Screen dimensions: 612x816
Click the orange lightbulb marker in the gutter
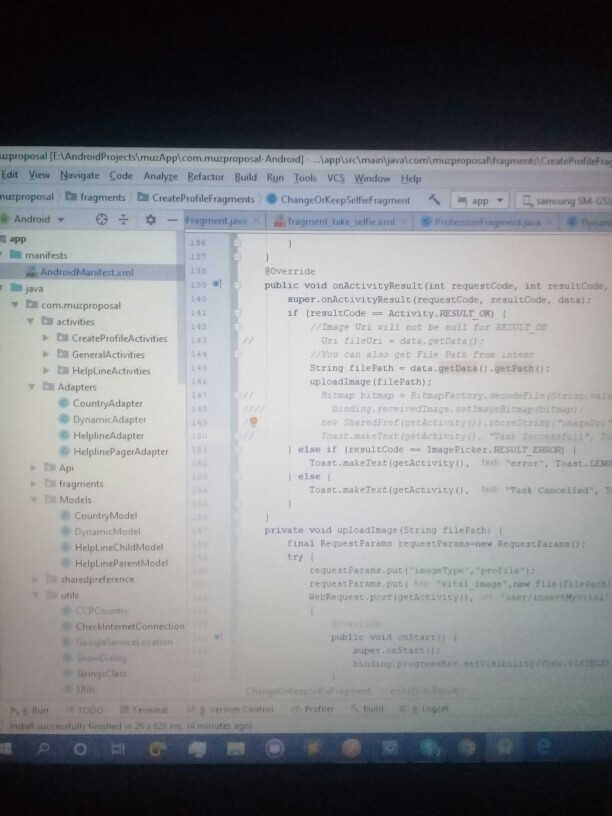point(253,422)
